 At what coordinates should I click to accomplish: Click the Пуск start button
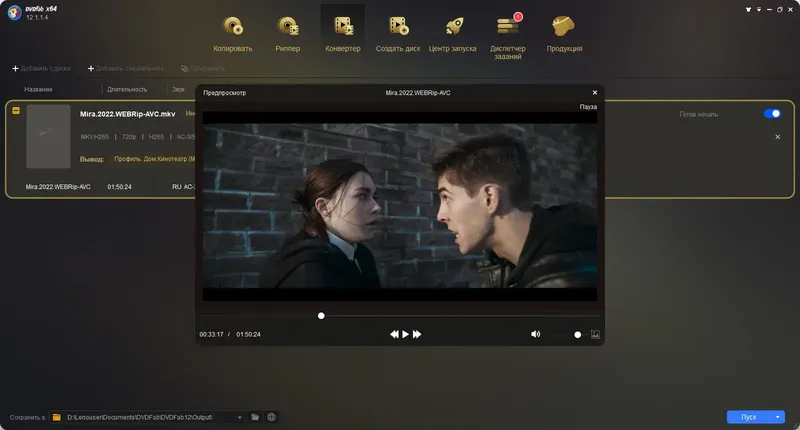point(748,417)
